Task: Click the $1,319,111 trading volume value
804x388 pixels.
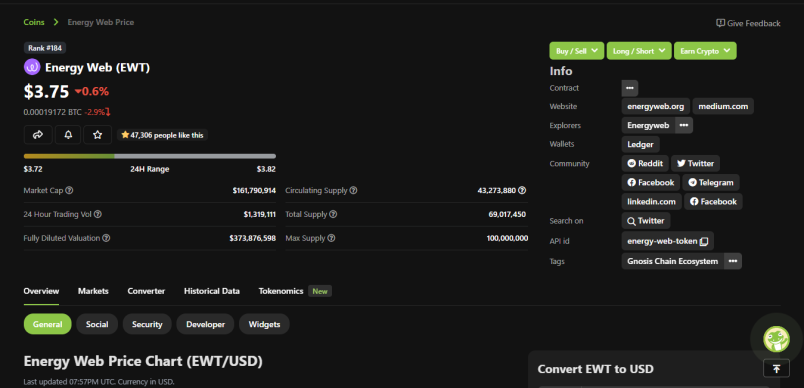Action: tap(259, 214)
